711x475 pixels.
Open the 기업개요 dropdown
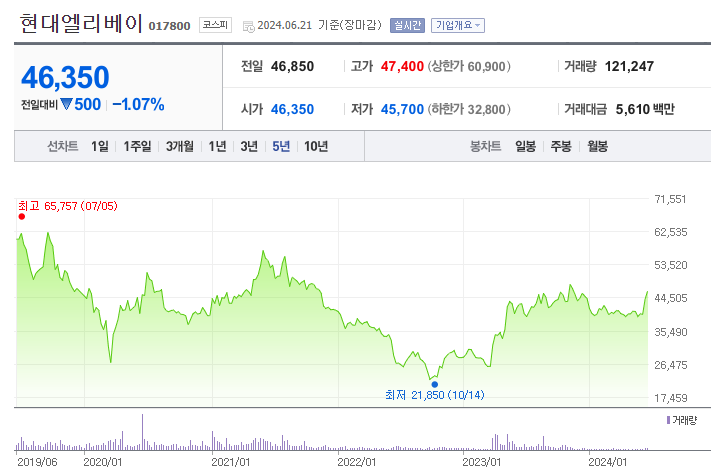pyautogui.click(x=458, y=25)
